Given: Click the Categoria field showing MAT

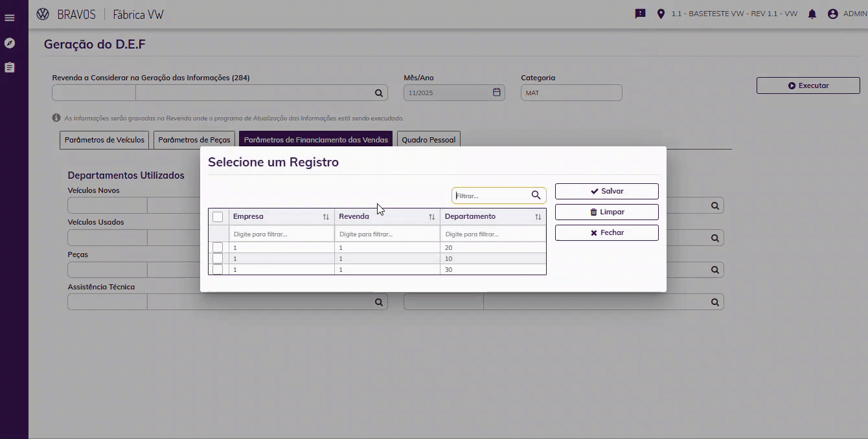Looking at the screenshot, I should click(x=571, y=93).
